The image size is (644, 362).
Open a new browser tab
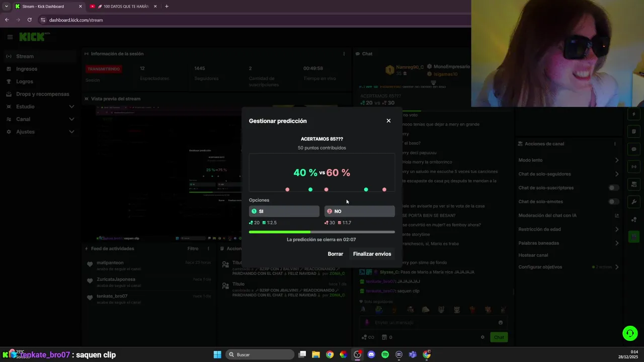click(x=167, y=7)
